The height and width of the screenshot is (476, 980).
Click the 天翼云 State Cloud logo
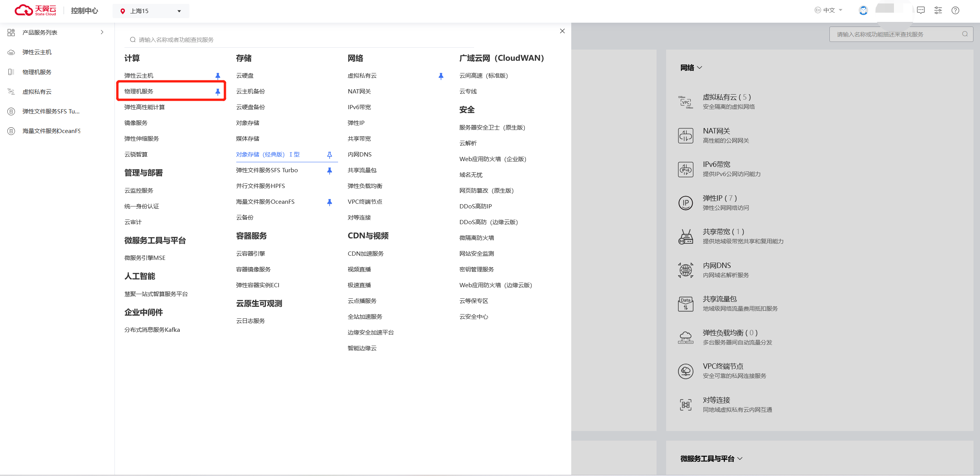pos(35,10)
